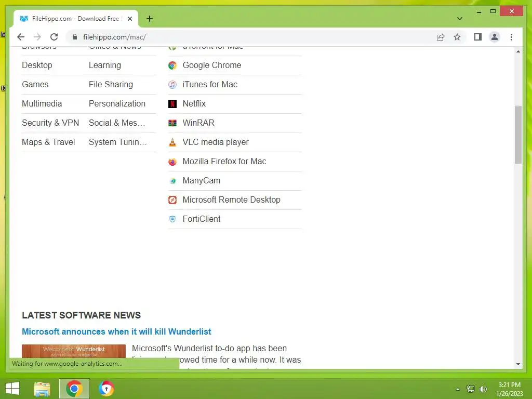
Task: Open the ManyCam link
Action: [201, 180]
